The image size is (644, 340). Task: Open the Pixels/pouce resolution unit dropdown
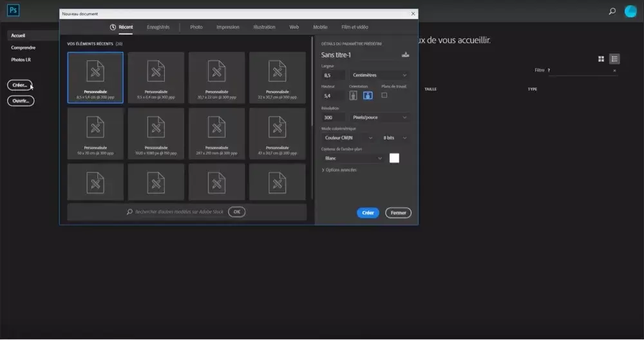pos(379,118)
